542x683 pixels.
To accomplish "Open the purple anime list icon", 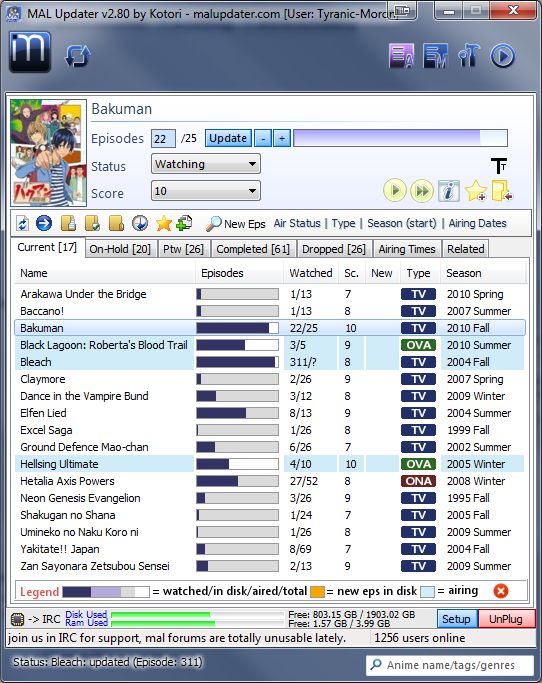I will (x=401, y=56).
